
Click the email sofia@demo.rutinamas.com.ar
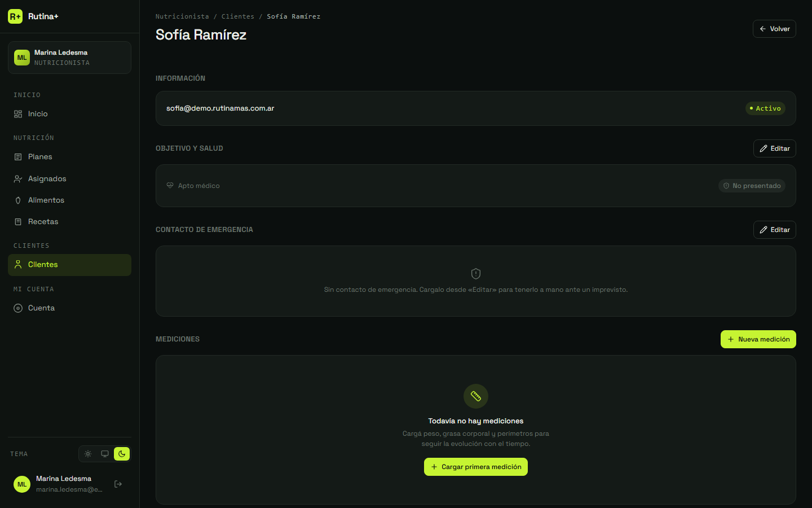220,108
